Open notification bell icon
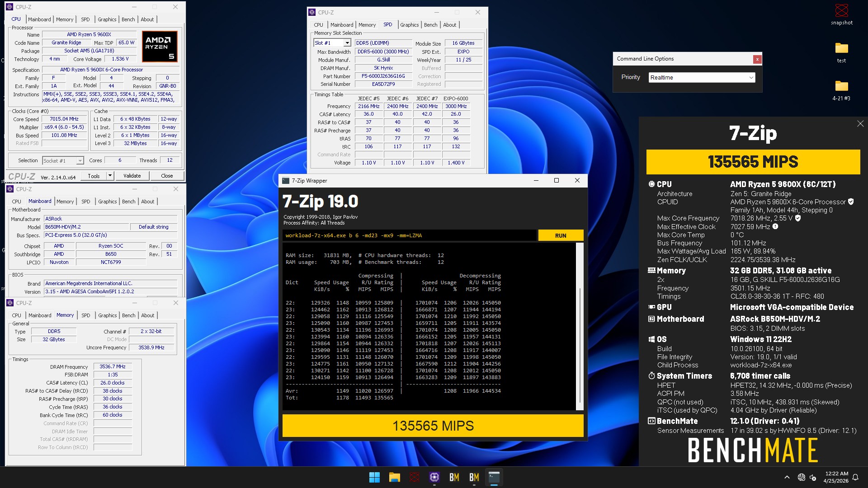 tap(855, 477)
